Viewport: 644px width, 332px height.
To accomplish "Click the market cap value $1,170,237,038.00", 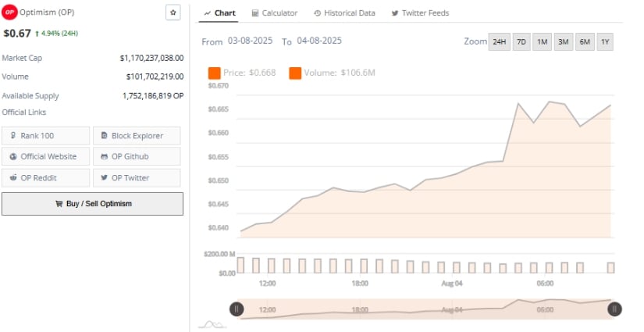I will pos(151,58).
